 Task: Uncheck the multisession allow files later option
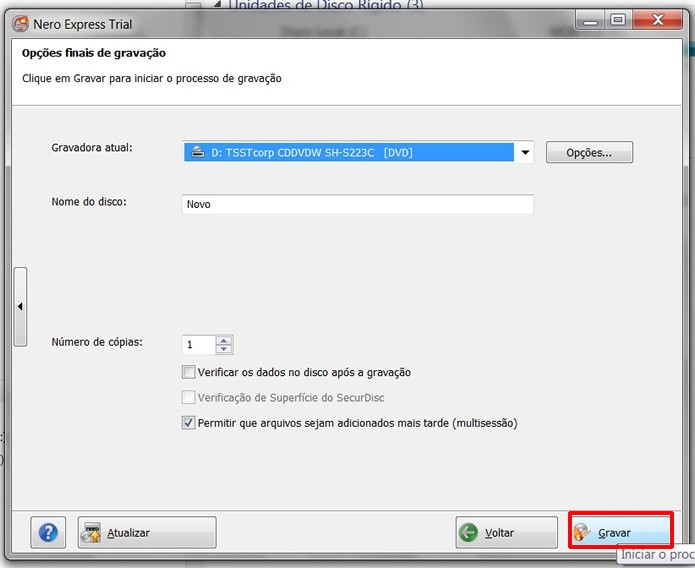click(x=188, y=423)
